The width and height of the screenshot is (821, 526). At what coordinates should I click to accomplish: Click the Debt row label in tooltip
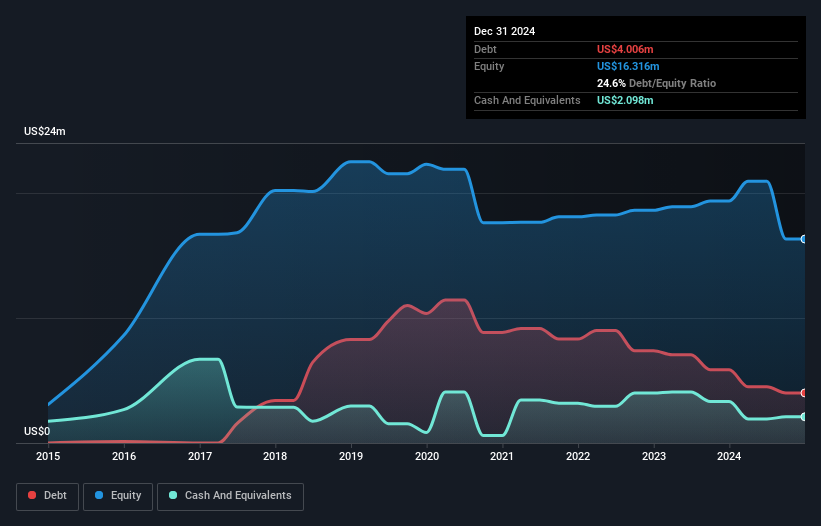[x=485, y=49]
